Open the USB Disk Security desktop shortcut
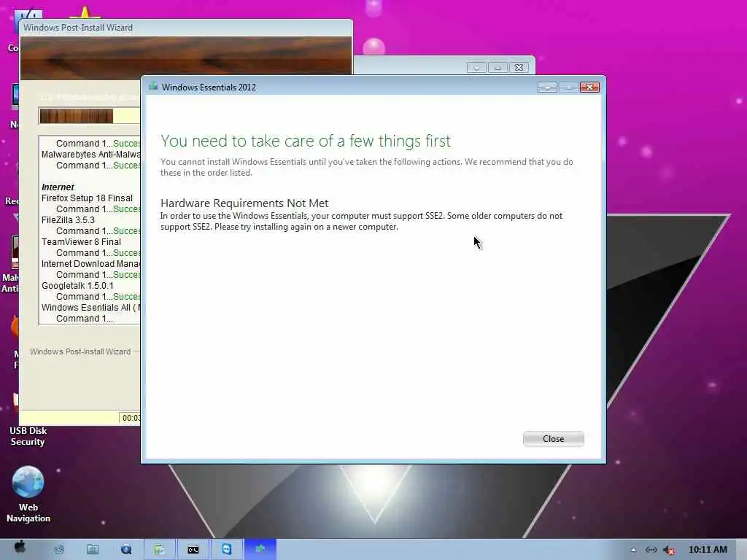747x560 pixels. (x=28, y=436)
